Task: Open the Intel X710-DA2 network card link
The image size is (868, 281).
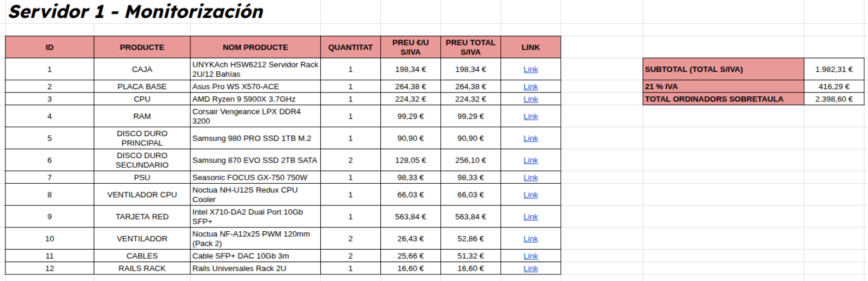Action: (531, 217)
